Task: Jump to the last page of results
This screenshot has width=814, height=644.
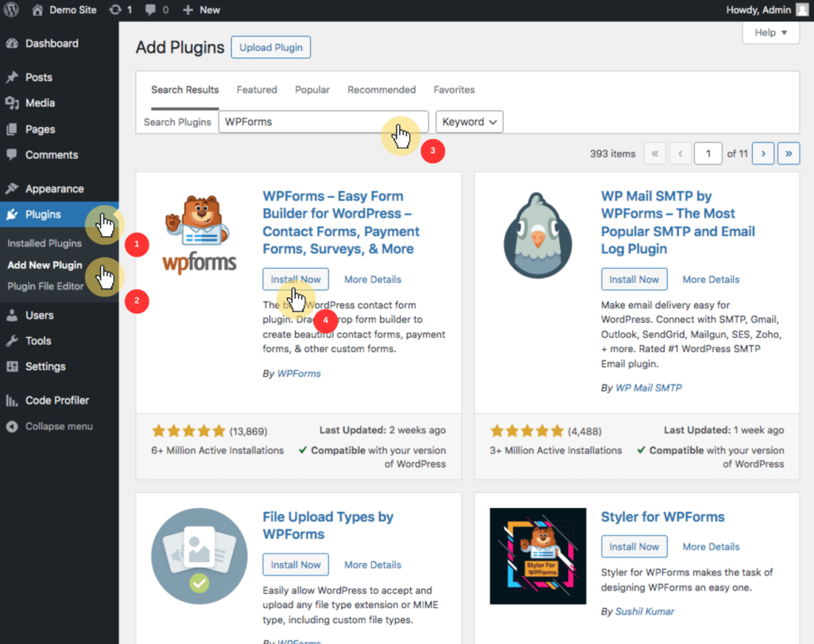Action: [789, 153]
